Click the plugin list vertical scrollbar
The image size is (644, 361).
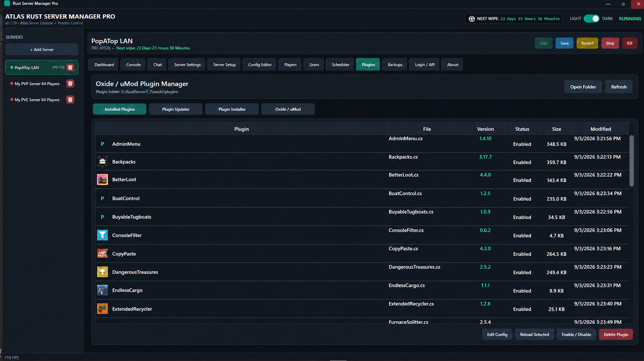(631, 161)
